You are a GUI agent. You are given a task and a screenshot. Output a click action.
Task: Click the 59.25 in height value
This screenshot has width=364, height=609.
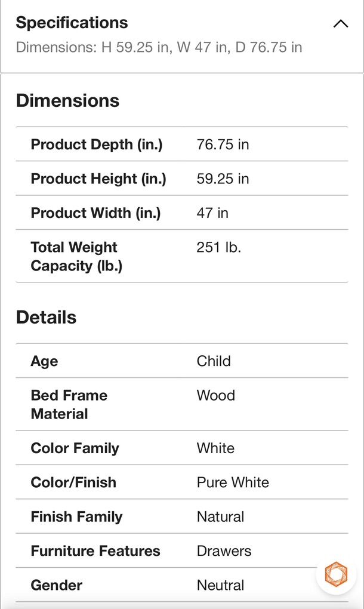click(223, 179)
